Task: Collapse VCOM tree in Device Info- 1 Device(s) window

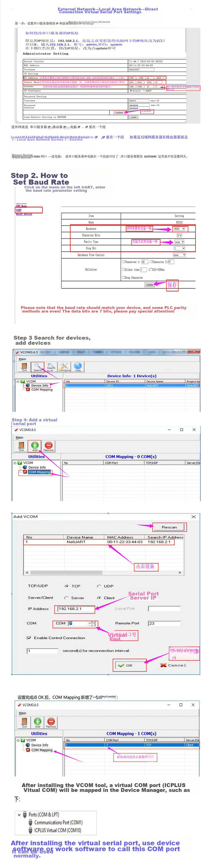Action: pos(18,382)
